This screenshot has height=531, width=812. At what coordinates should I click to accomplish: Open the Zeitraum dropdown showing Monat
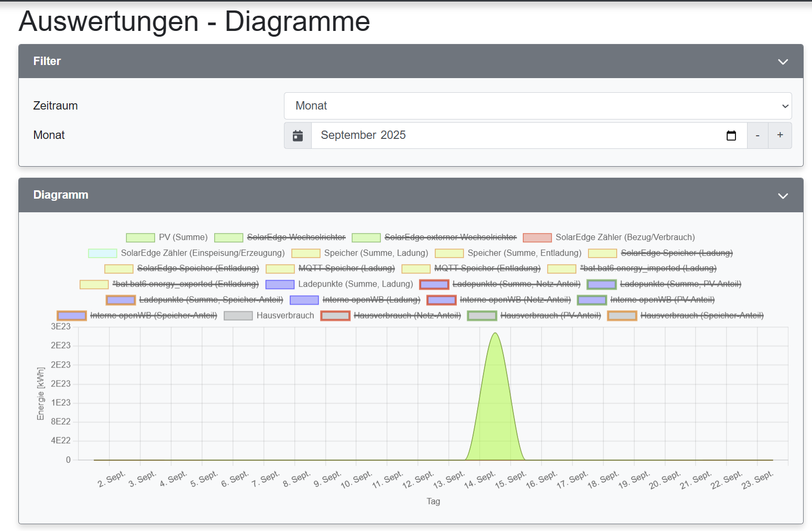pyautogui.click(x=537, y=106)
